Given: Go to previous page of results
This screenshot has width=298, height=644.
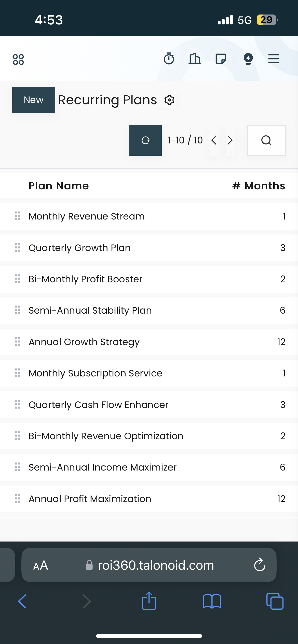Looking at the screenshot, I should [x=214, y=140].
